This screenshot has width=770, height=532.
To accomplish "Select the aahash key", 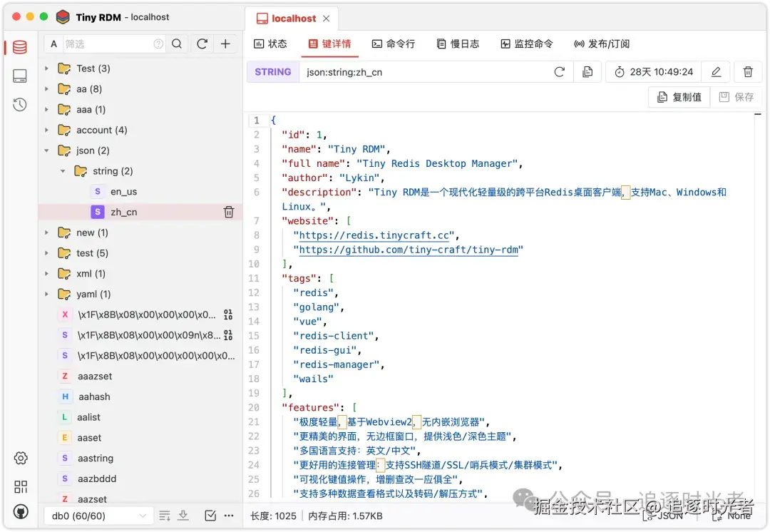I will coord(94,397).
